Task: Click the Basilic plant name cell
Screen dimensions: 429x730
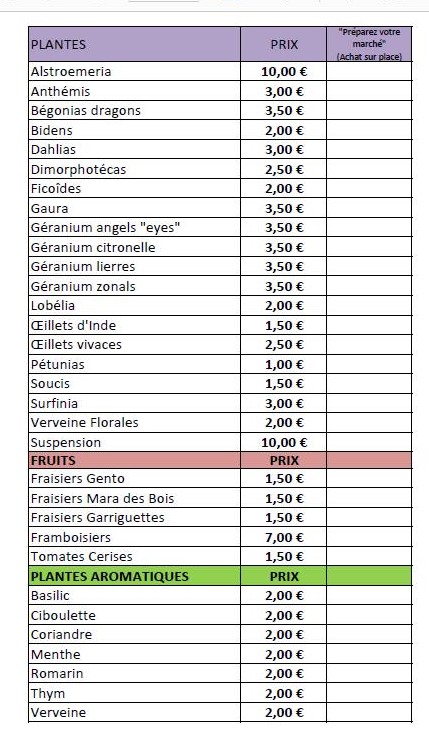Action: tap(135, 595)
